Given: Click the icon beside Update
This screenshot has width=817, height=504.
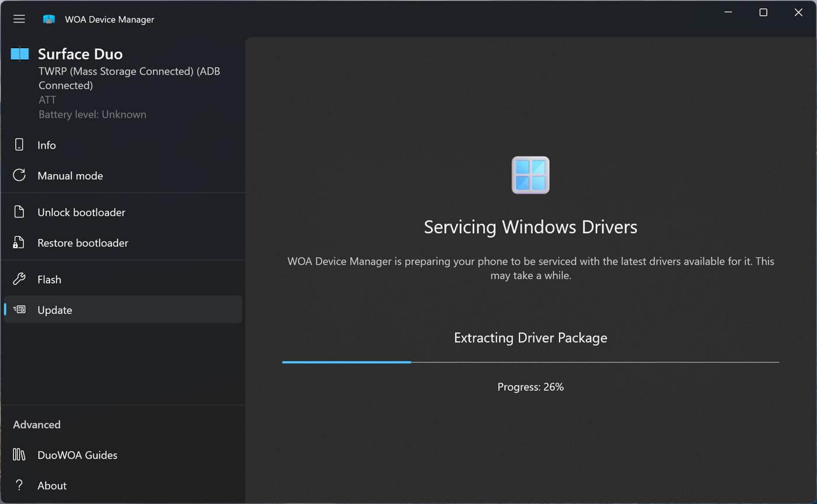Looking at the screenshot, I should click(19, 310).
